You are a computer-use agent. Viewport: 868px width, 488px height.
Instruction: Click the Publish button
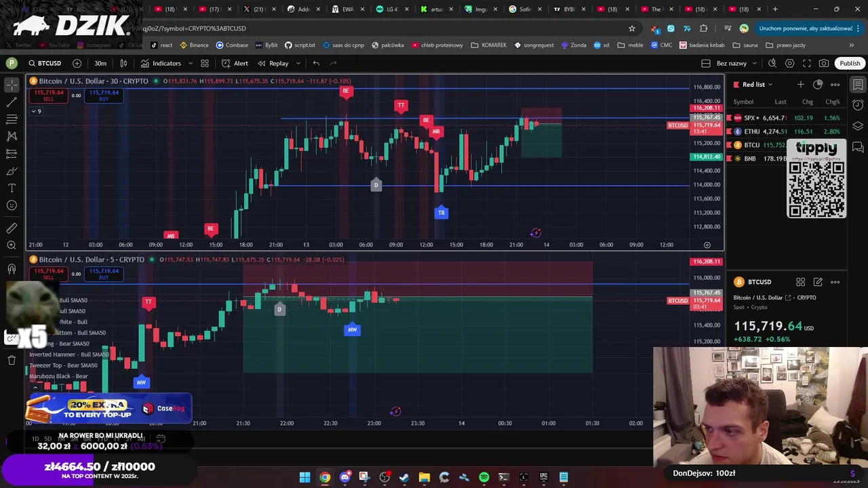click(850, 63)
